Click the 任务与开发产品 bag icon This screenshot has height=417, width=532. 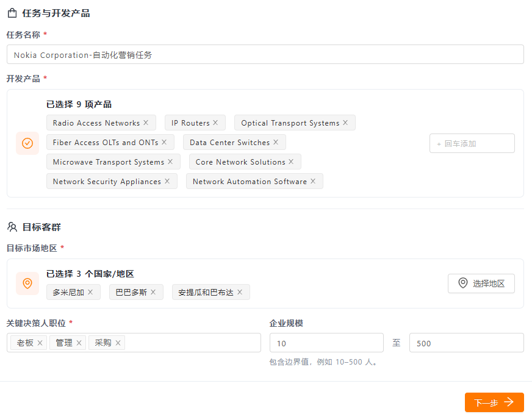[x=12, y=13]
